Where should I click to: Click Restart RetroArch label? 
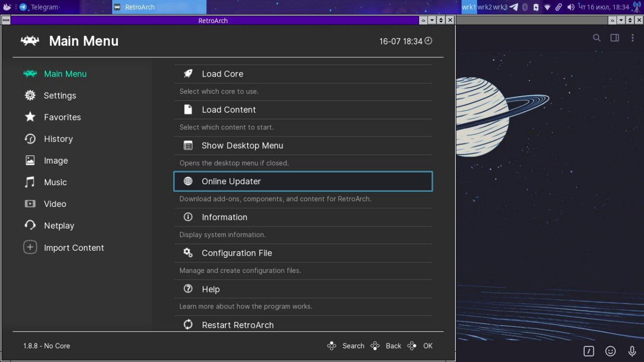(x=238, y=325)
